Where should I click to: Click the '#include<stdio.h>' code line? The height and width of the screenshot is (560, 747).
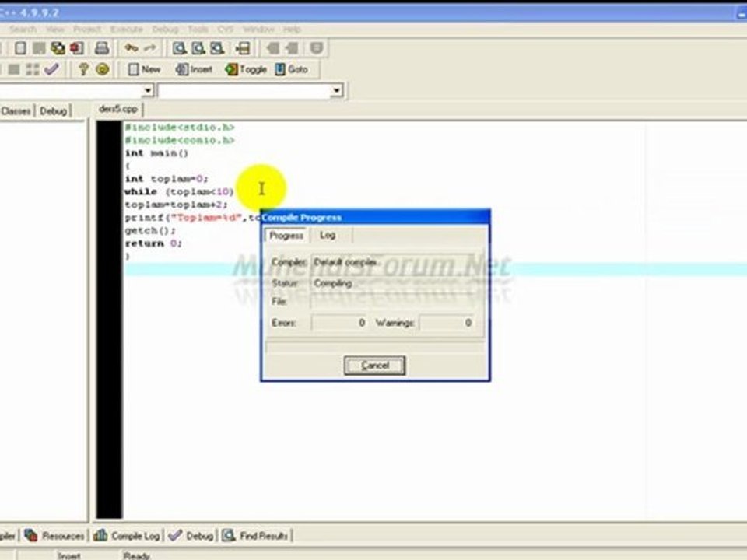tap(179, 128)
